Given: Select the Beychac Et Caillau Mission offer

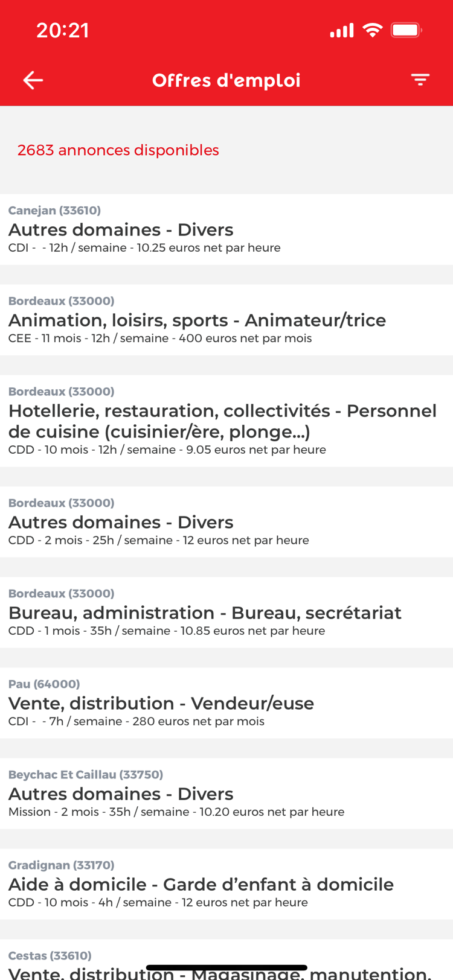Looking at the screenshot, I should [226, 794].
